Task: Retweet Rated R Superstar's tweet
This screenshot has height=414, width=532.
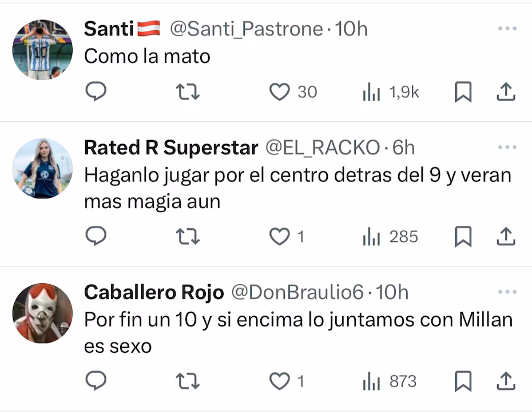Action: [x=187, y=237]
